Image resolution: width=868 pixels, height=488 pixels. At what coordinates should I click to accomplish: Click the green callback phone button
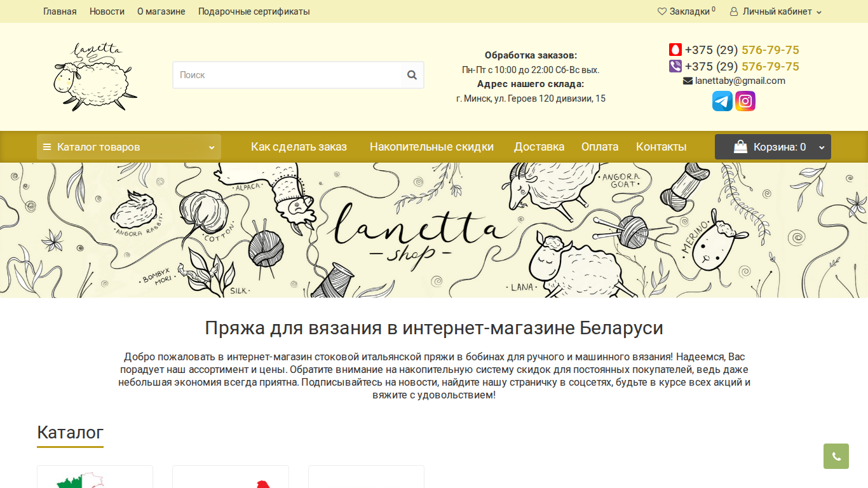[x=836, y=456]
